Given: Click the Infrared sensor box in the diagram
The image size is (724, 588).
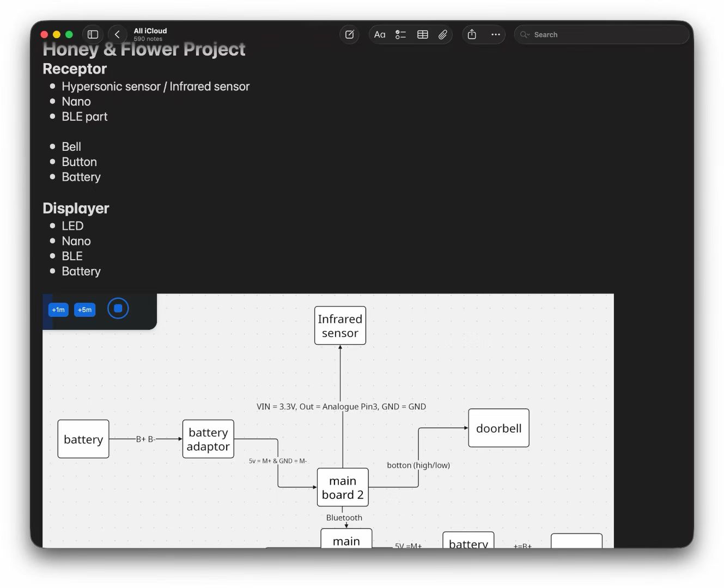Looking at the screenshot, I should click(340, 326).
